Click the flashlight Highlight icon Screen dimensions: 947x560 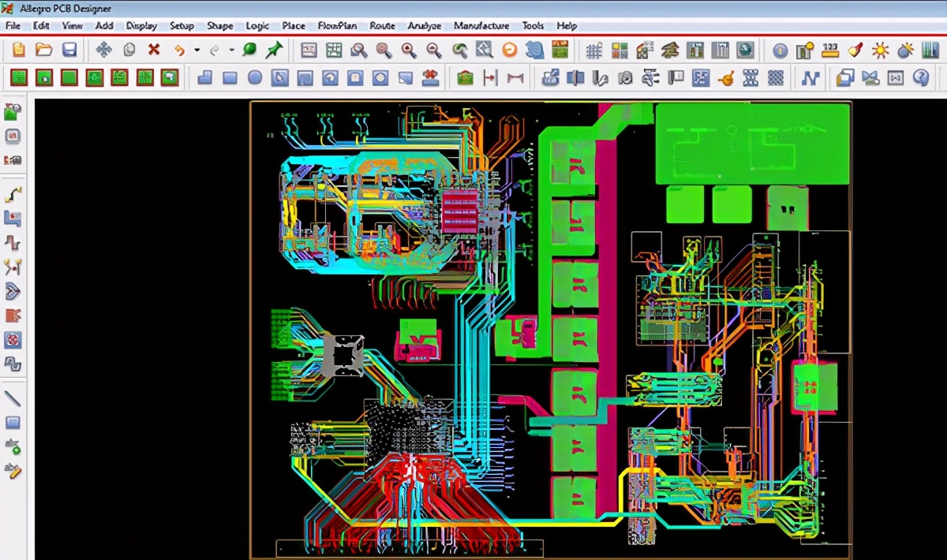click(855, 50)
